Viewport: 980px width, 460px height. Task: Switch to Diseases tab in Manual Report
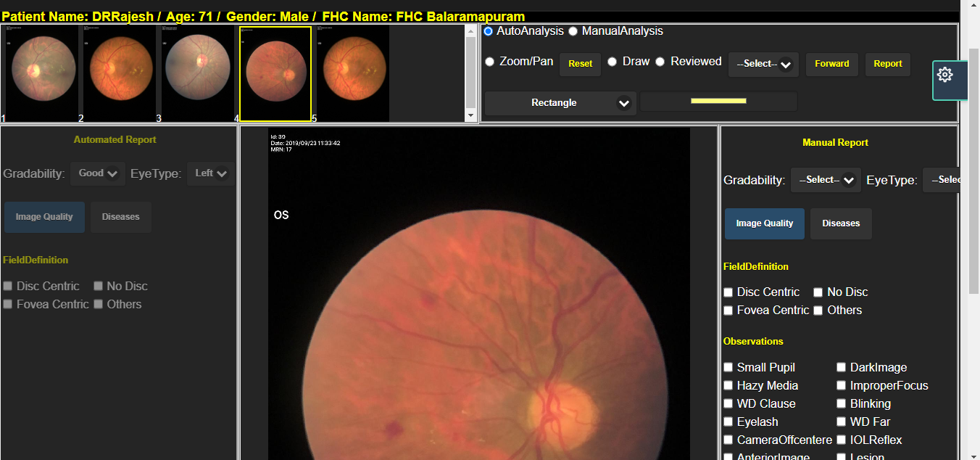[841, 223]
